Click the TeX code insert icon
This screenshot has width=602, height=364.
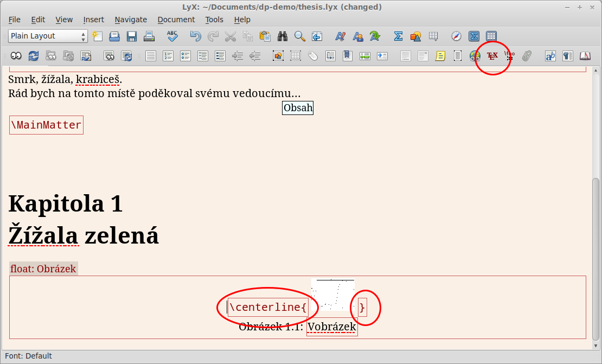coord(492,56)
